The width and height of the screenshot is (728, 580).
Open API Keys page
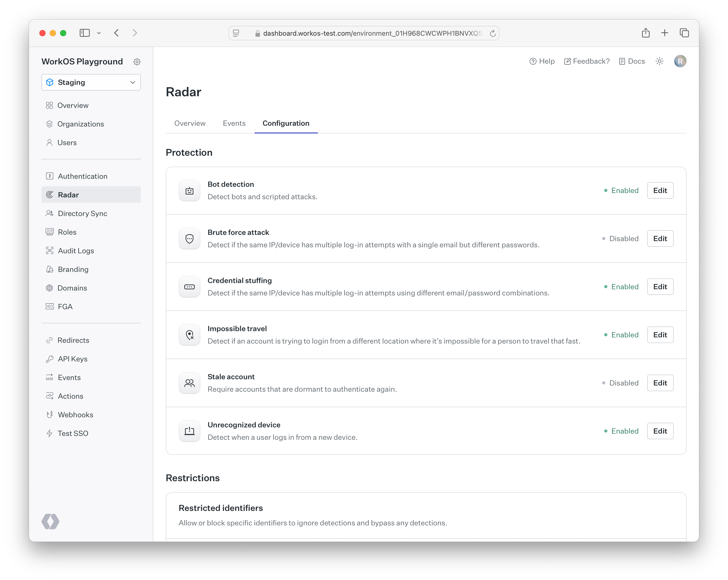(x=91, y=359)
